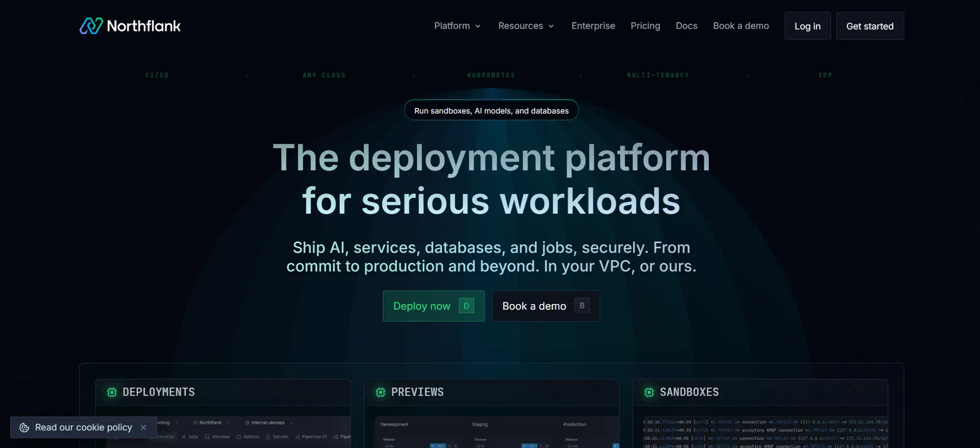This screenshot has height=448, width=980.
Task: Dismiss the cookie policy banner
Action: click(144, 428)
